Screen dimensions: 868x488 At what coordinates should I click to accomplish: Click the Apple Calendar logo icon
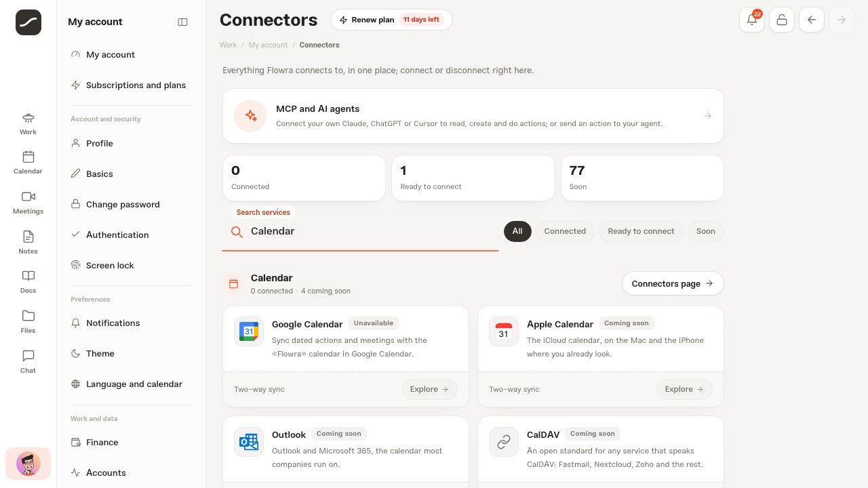tap(504, 331)
